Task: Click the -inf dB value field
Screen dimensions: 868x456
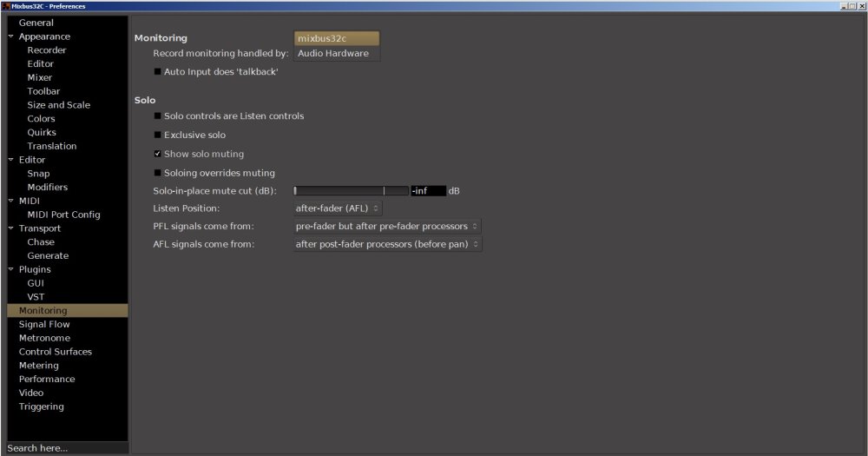Action: pos(428,190)
